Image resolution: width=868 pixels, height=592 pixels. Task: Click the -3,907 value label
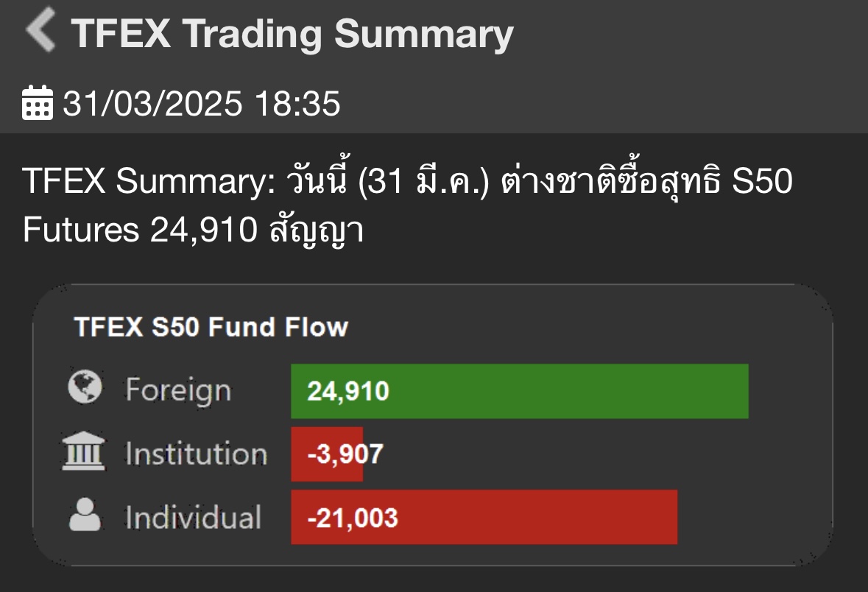pos(345,454)
